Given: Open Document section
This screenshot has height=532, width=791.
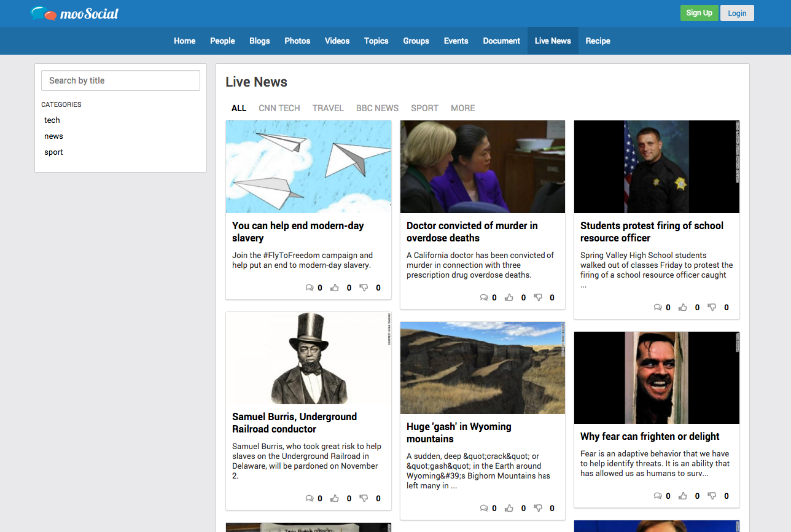Looking at the screenshot, I should 502,41.
